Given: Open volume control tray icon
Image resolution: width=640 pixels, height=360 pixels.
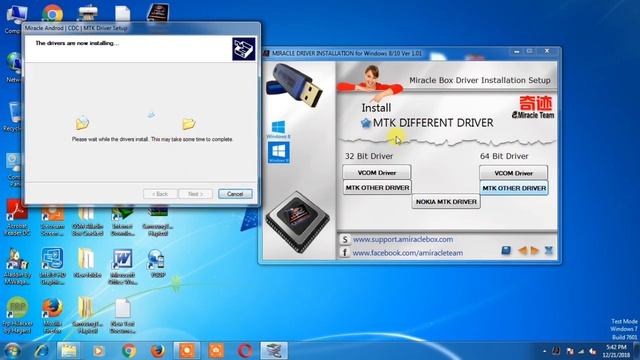Looking at the screenshot, I should tap(593, 351).
